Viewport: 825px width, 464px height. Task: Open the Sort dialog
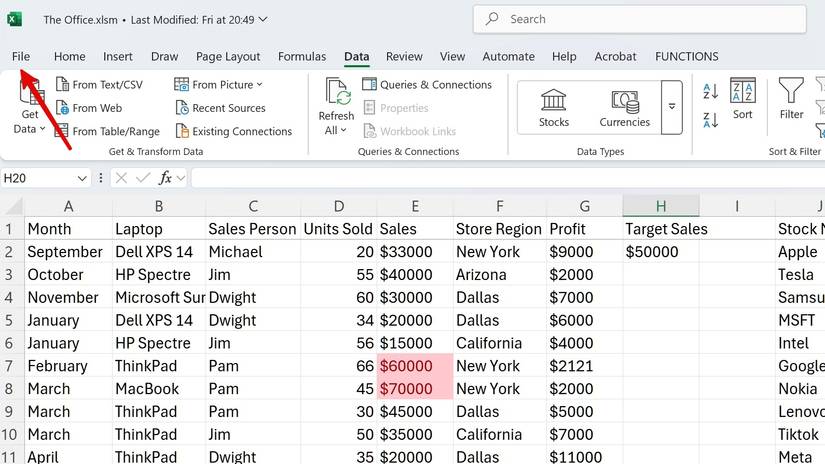[742, 100]
